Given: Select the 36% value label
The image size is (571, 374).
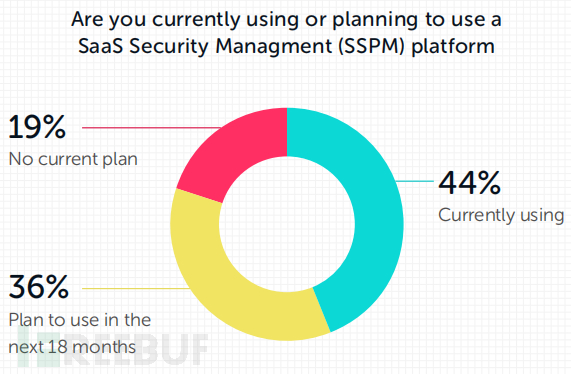Looking at the screenshot, I should click(x=38, y=287).
